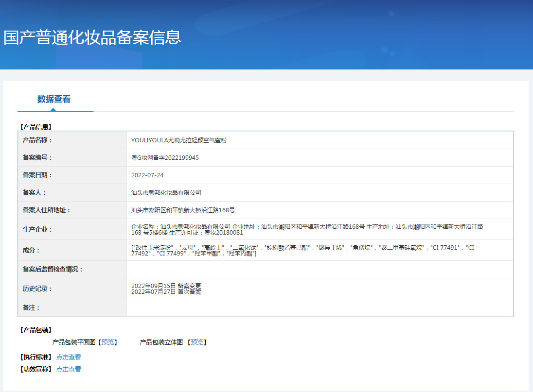The width and height of the screenshot is (533, 392).
Task: Click the 历史记录 row label
Action: point(37,289)
